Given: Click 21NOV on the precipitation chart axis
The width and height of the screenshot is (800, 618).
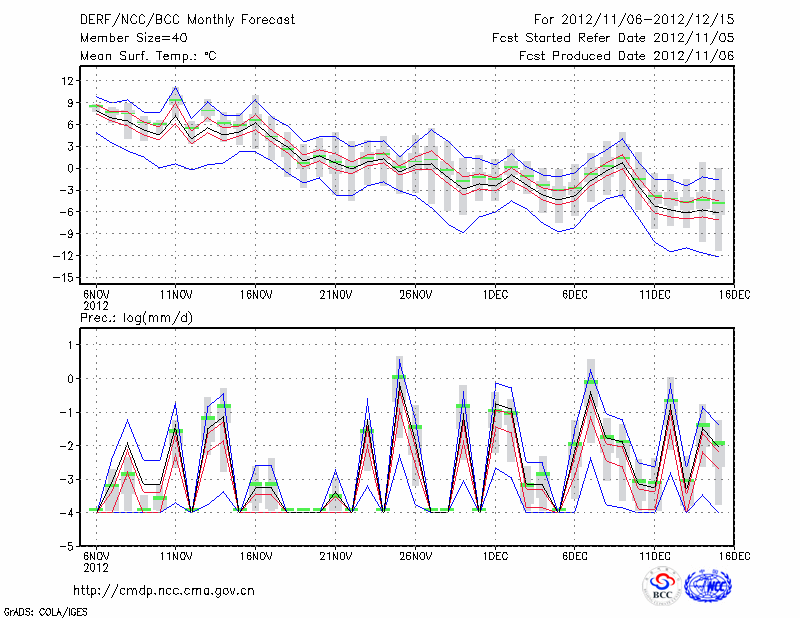Looking at the screenshot, I should (336, 555).
